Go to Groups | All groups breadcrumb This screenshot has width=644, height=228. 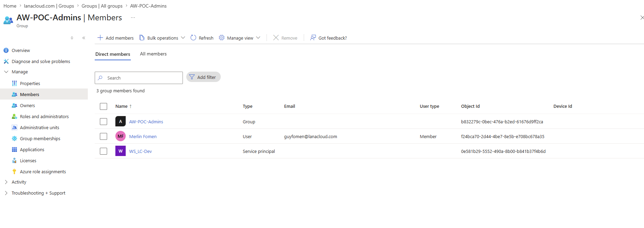pos(102,6)
